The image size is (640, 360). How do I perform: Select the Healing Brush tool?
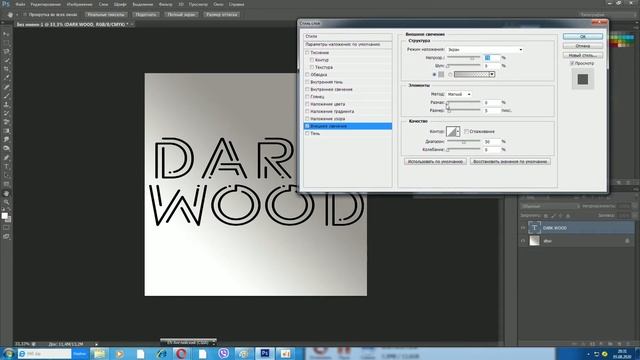click(6, 87)
